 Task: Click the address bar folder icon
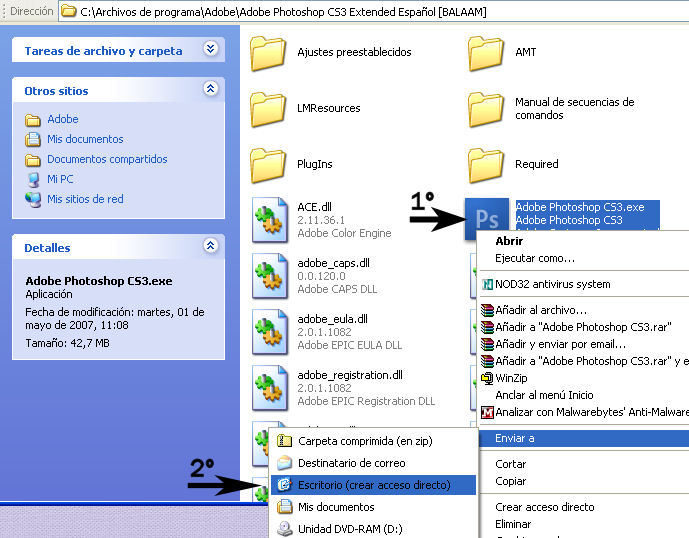click(x=68, y=11)
